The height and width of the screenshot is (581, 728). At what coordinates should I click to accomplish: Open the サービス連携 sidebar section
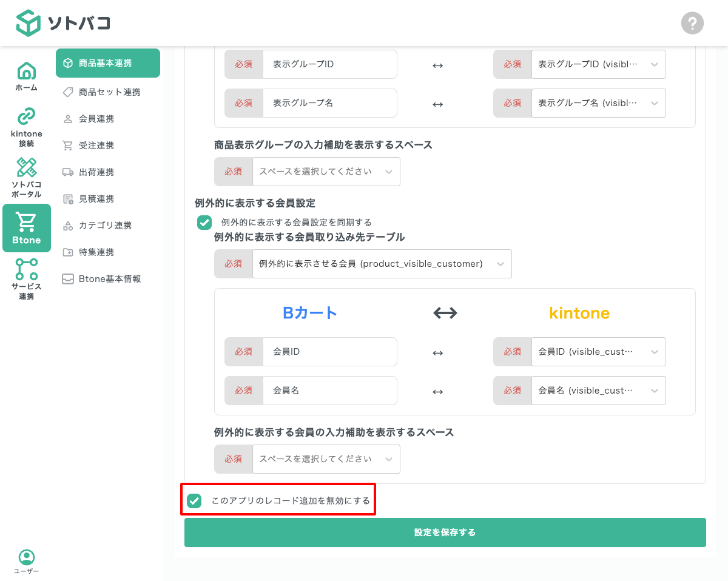coord(27,278)
